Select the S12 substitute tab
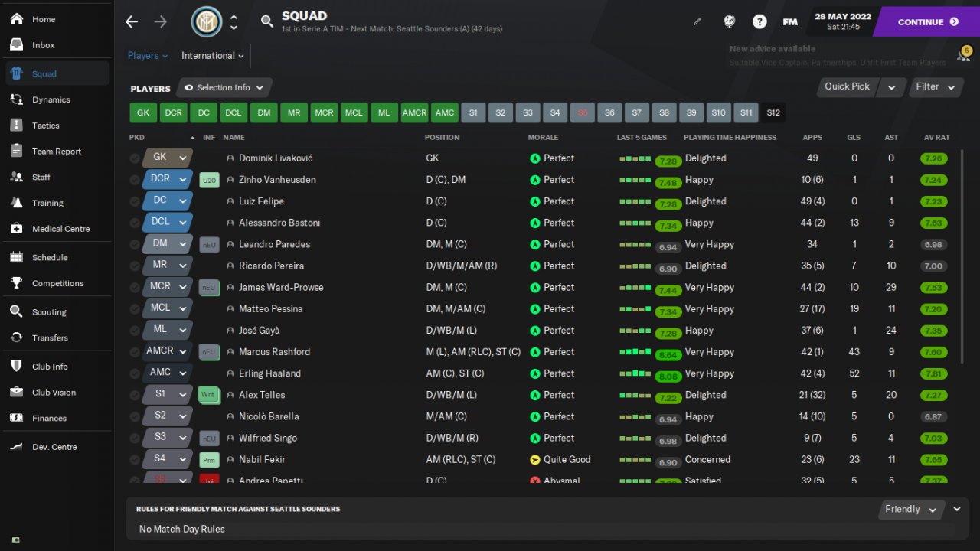980x551 pixels. tap(773, 112)
